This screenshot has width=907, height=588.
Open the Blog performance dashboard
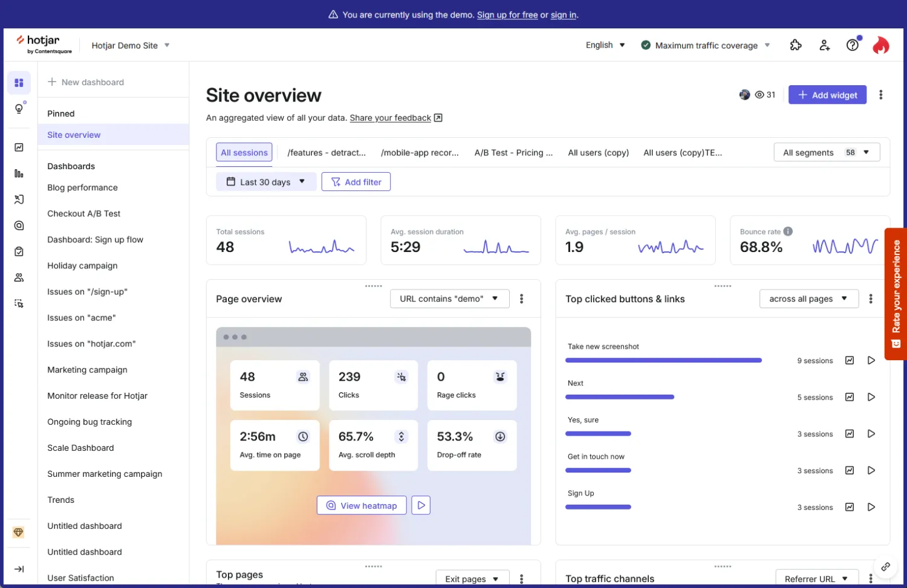point(83,187)
